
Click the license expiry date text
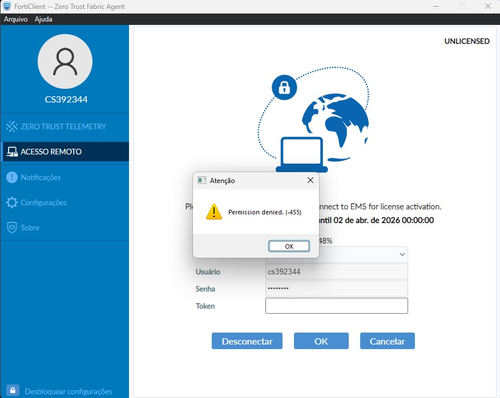tap(377, 220)
